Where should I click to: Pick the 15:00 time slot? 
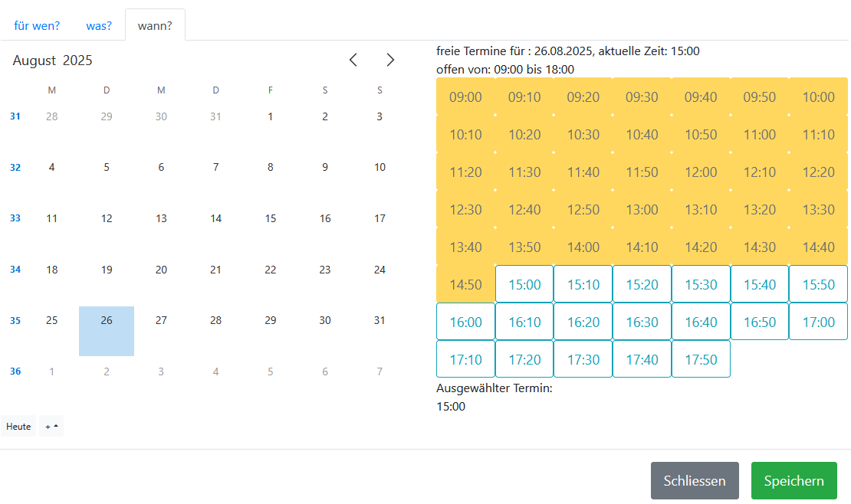tap(524, 284)
